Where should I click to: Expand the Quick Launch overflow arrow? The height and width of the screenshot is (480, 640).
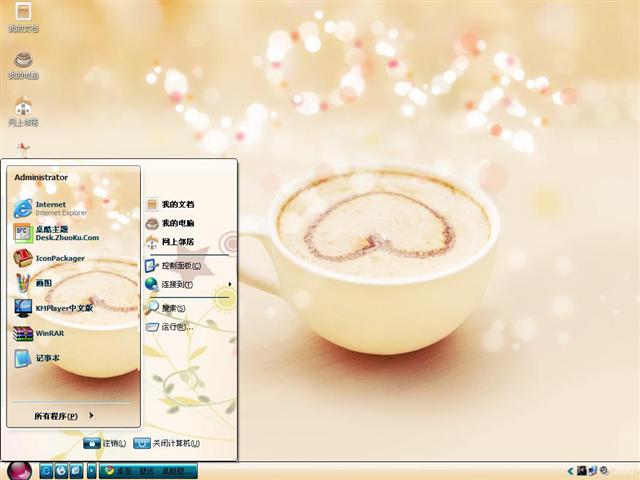tap(91, 471)
